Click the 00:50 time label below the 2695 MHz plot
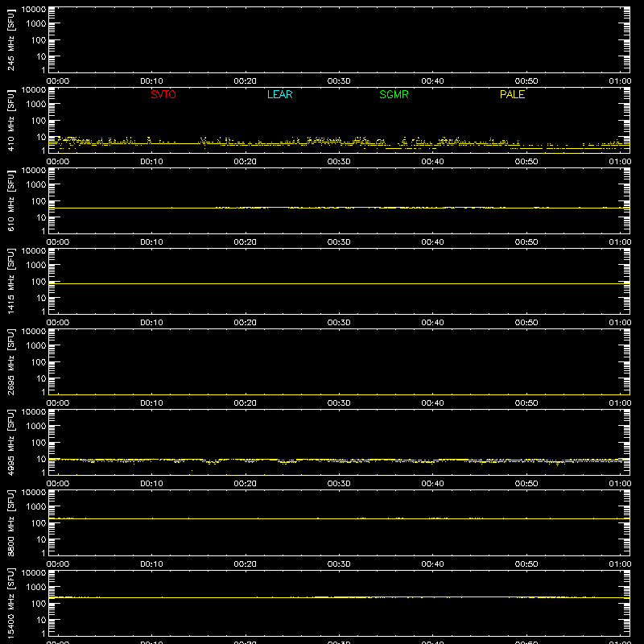Image resolution: width=644 pixels, height=644 pixels. (x=526, y=403)
